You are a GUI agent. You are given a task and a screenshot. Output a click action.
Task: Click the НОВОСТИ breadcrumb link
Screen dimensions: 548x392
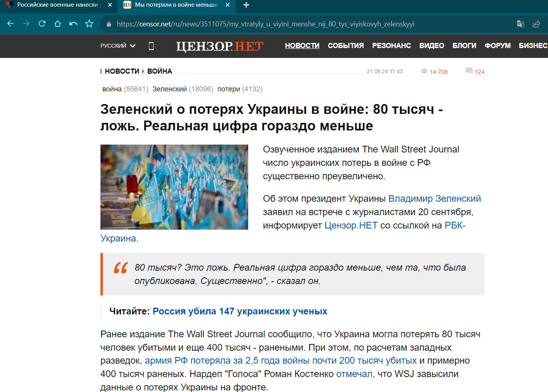coord(122,71)
